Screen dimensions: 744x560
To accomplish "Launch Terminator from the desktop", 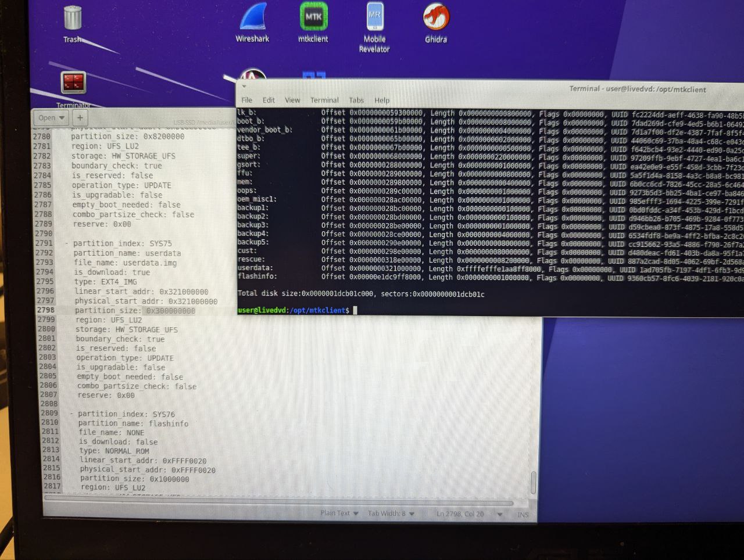I will (73, 89).
